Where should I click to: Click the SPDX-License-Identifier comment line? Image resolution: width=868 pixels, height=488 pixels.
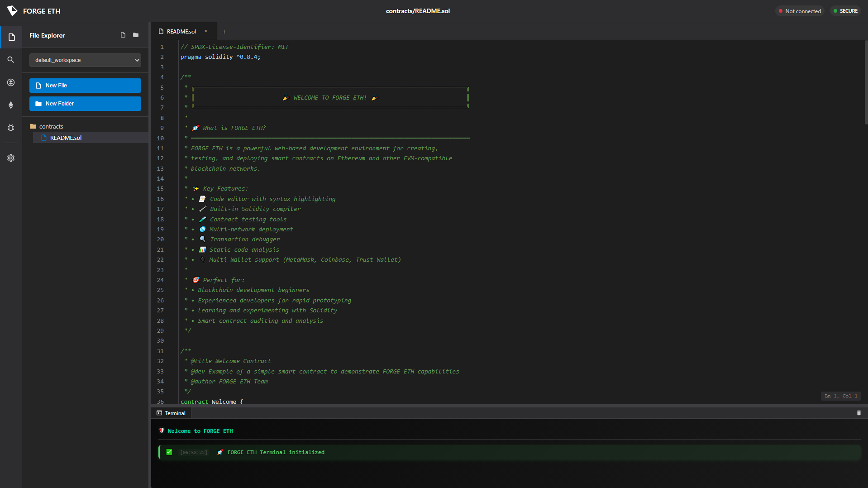[x=234, y=47]
